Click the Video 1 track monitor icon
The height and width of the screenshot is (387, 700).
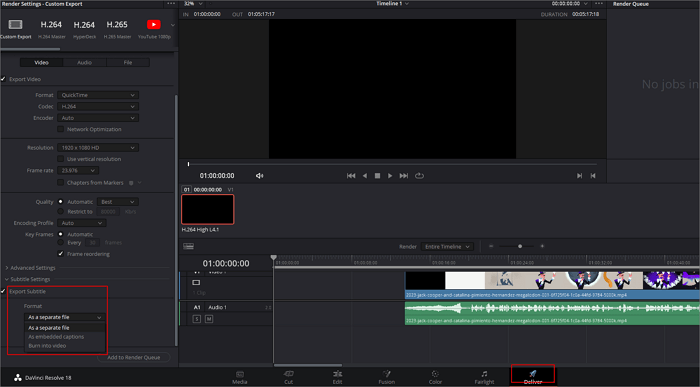196,283
